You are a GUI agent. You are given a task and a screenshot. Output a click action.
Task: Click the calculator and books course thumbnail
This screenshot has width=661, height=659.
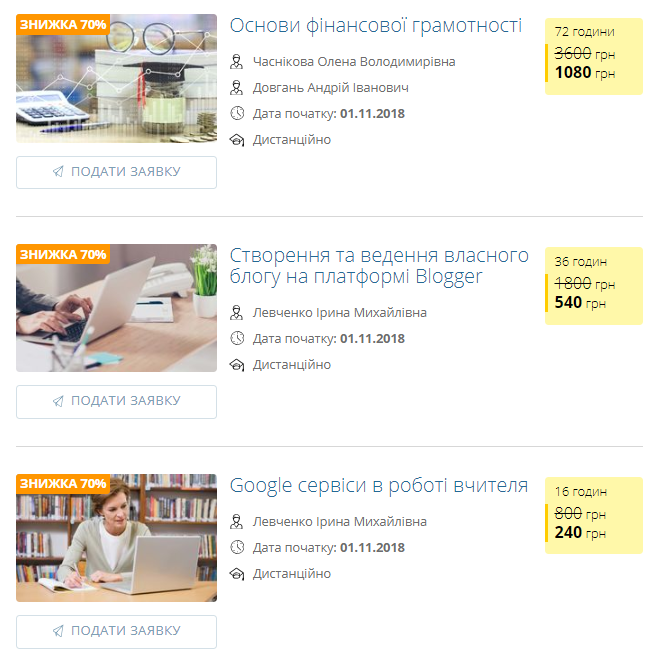[116, 78]
